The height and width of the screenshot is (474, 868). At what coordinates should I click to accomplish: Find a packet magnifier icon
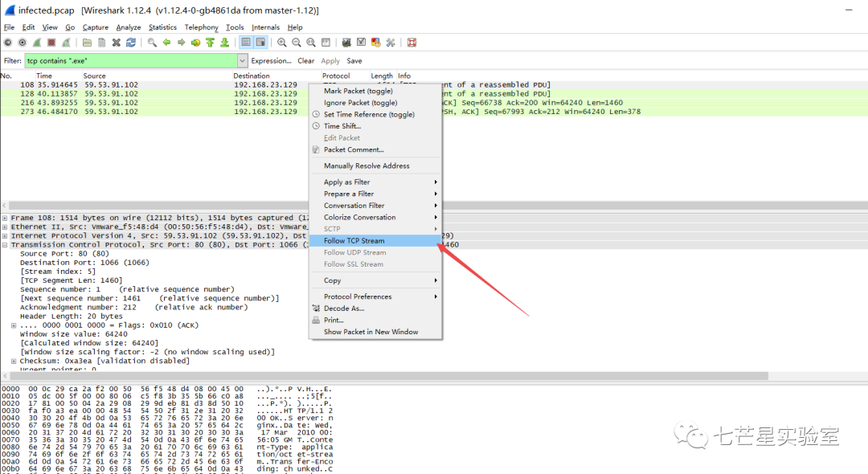[x=152, y=43]
